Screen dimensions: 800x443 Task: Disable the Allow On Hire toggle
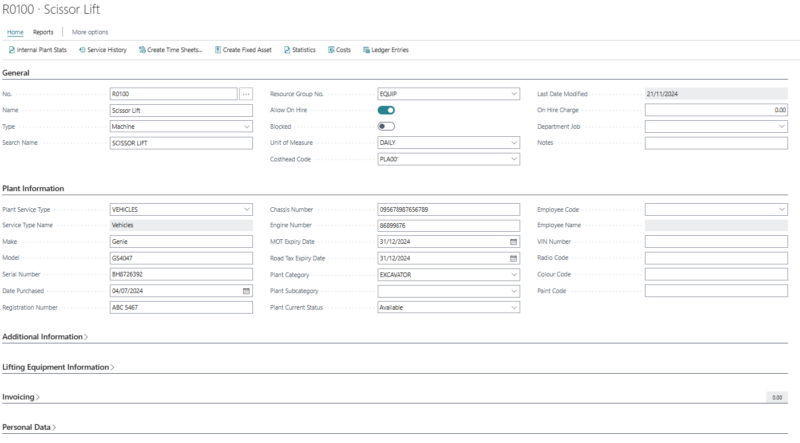pos(386,110)
